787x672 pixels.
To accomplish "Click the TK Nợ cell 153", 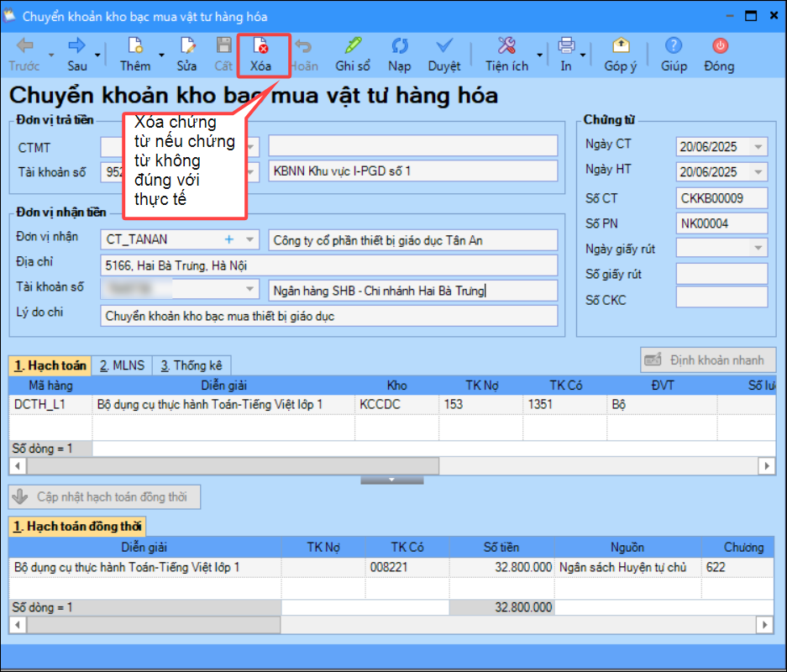I will (480, 405).
